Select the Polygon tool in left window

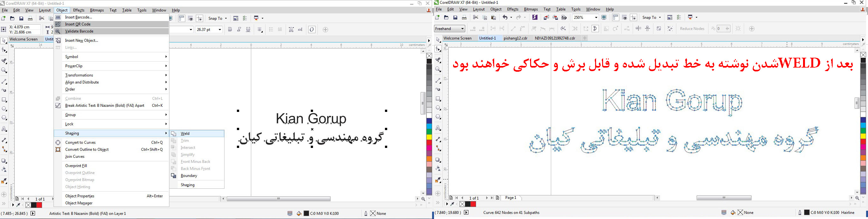tap(4, 118)
